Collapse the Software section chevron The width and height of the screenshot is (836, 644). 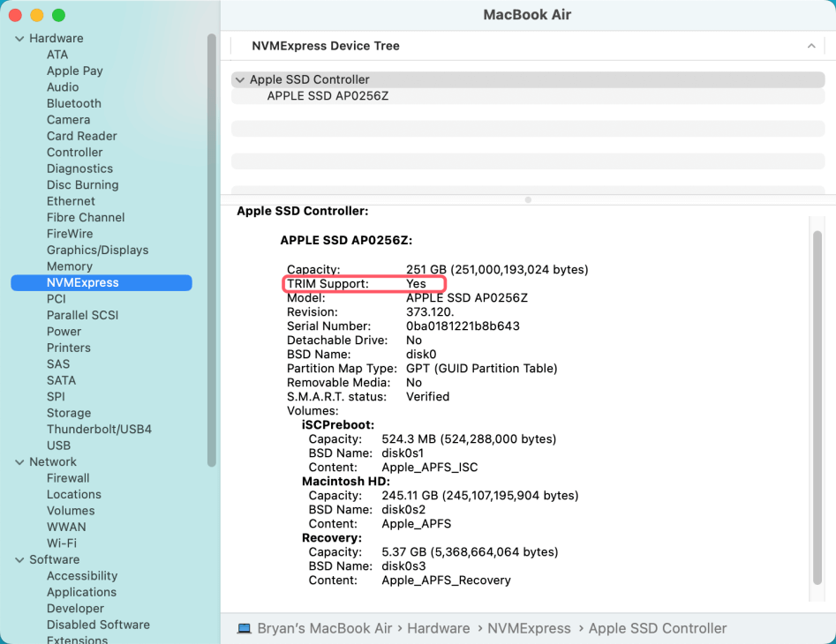[x=19, y=560]
